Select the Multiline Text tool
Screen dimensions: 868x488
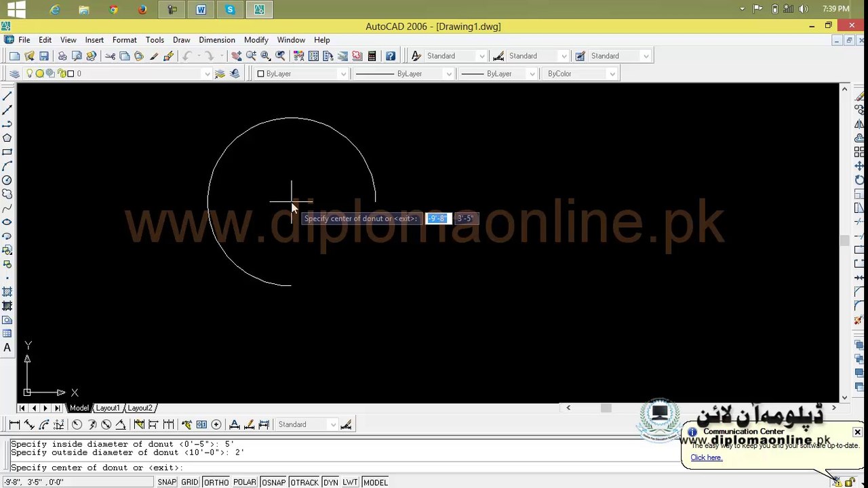(x=7, y=348)
